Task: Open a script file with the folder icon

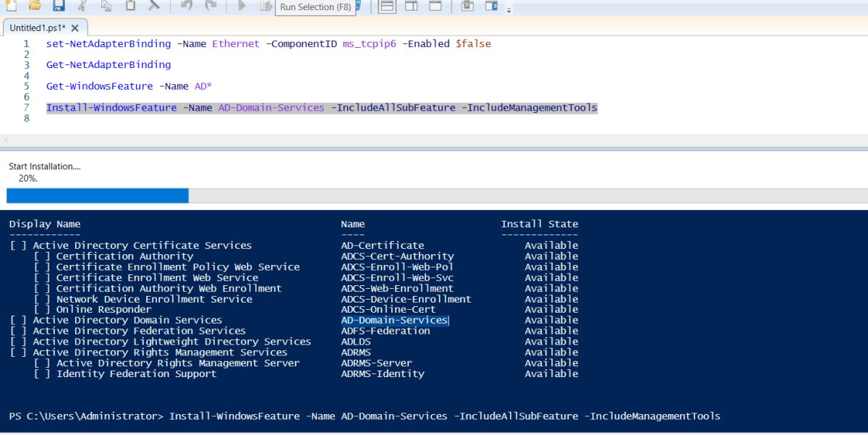Action: (x=34, y=6)
